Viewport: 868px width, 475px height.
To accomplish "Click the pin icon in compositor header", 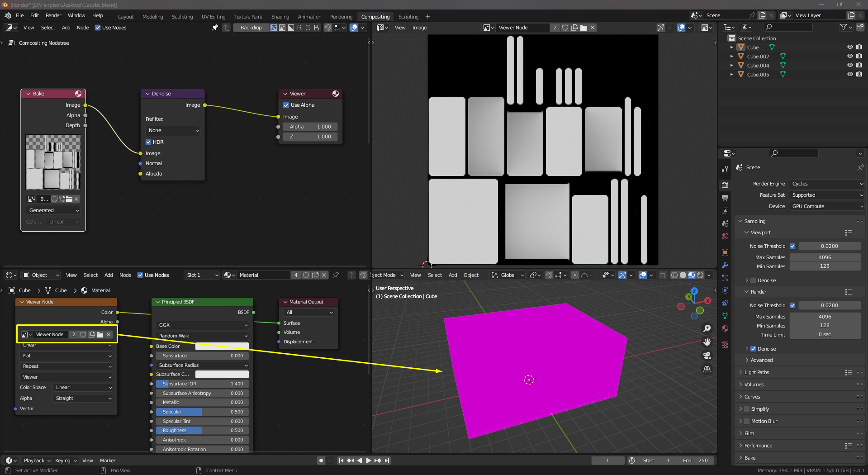I will (215, 28).
